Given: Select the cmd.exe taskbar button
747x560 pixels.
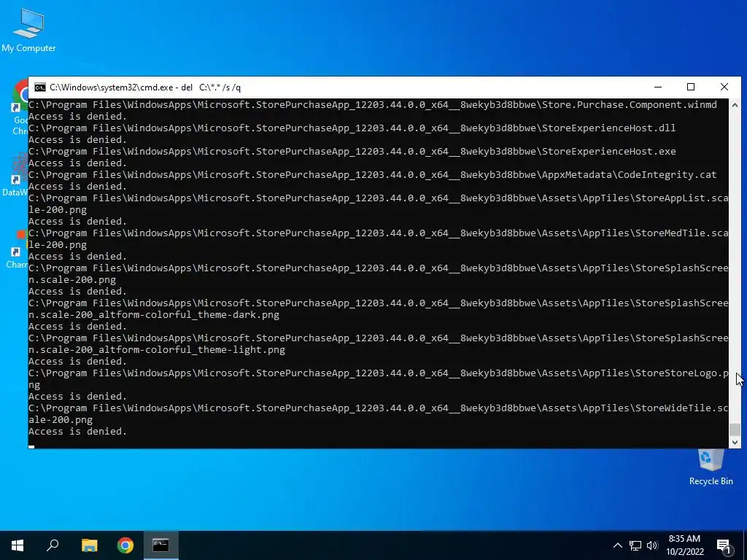Looking at the screenshot, I should 161,545.
